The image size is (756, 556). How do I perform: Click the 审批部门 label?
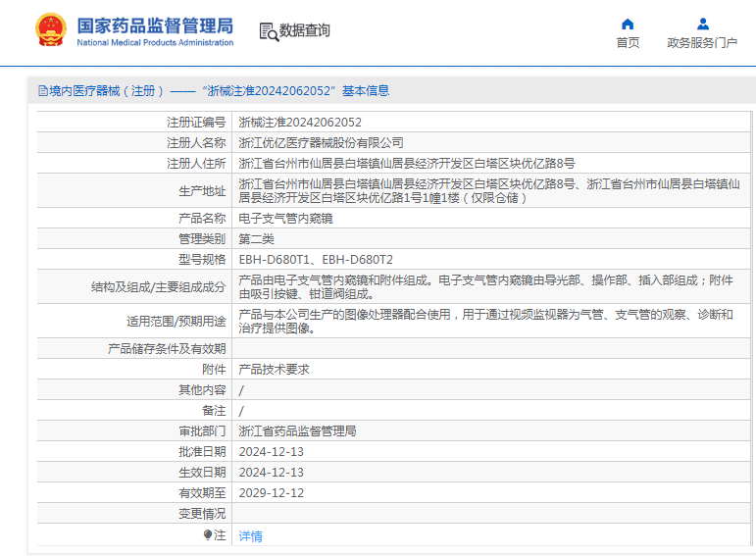click(x=202, y=431)
